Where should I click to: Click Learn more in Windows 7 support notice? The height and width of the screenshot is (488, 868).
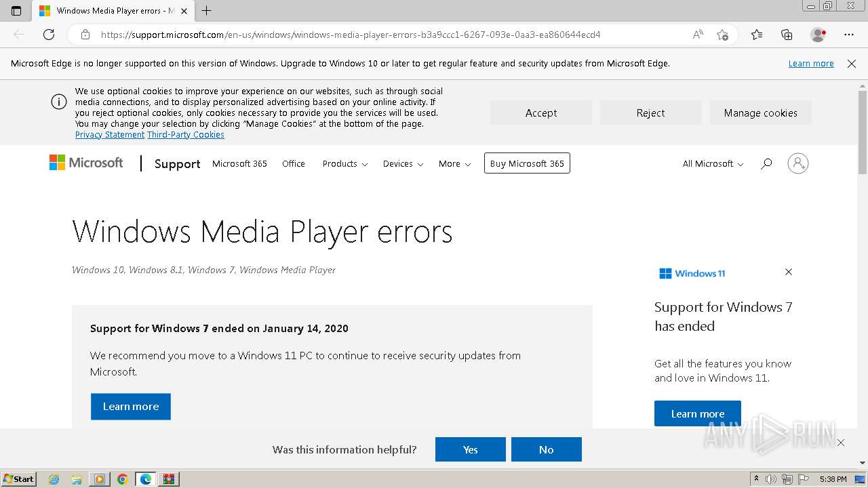[x=131, y=407]
